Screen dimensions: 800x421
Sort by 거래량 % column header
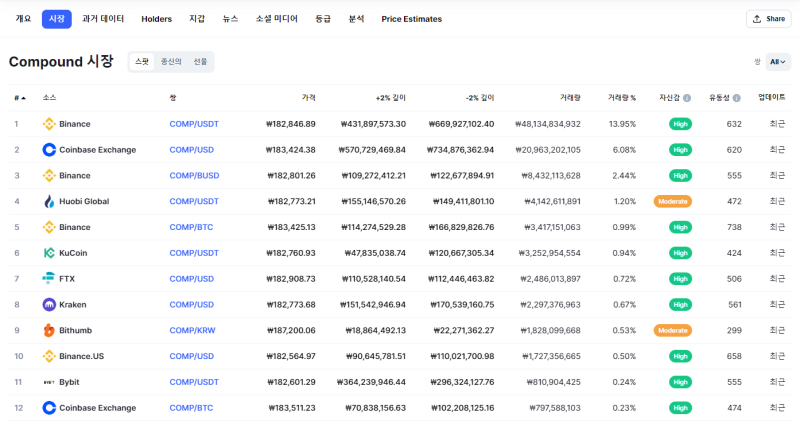(x=621, y=98)
